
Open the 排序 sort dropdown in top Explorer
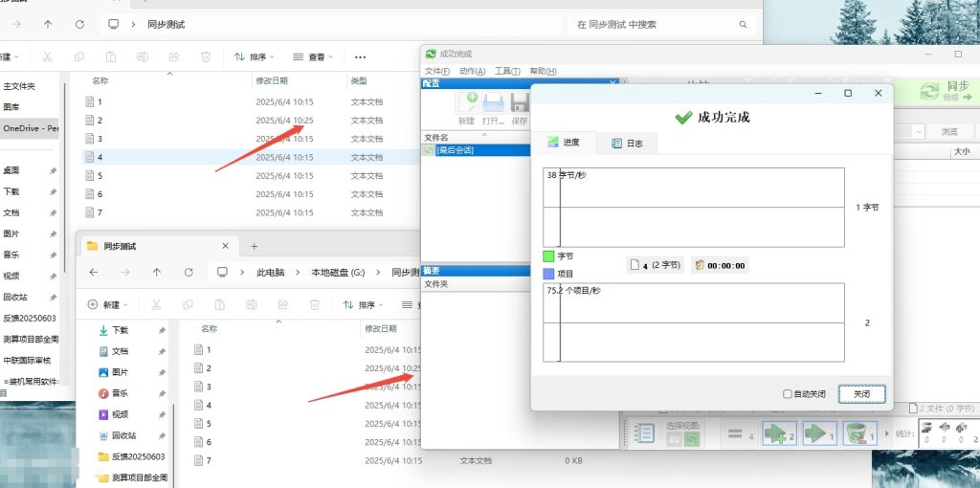(x=256, y=57)
